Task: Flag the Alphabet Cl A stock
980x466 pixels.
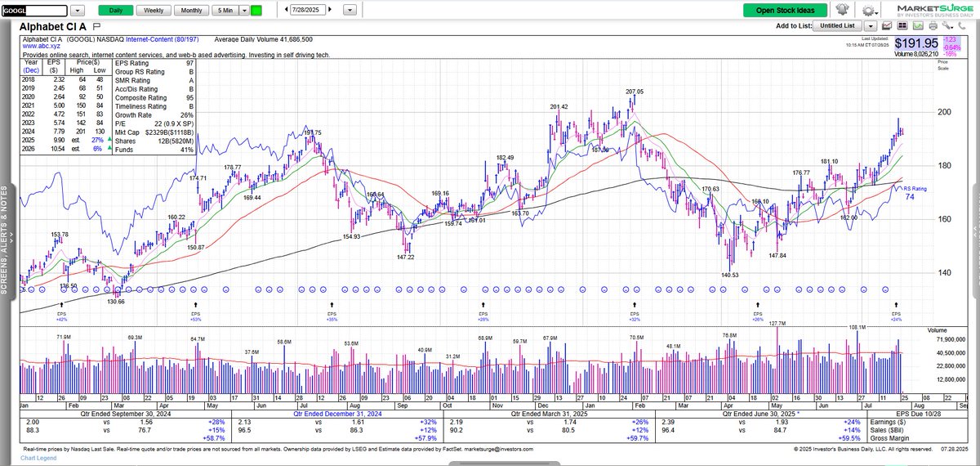Action: coord(97,27)
